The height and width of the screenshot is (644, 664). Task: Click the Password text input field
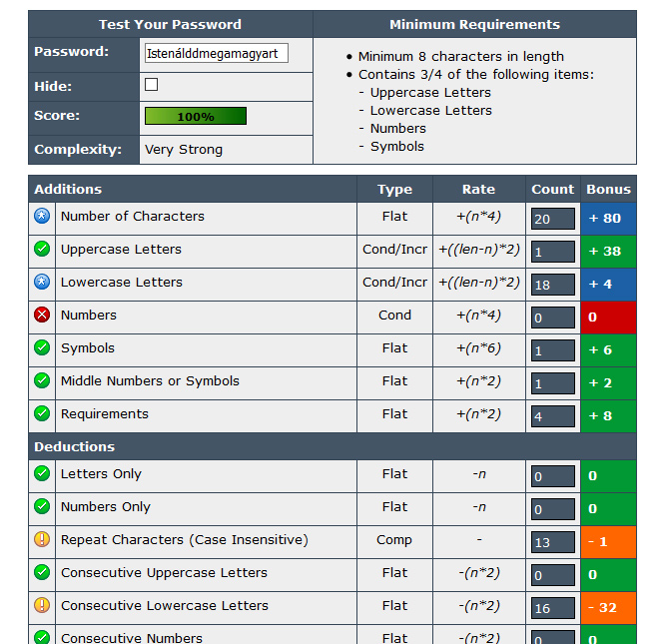216,53
